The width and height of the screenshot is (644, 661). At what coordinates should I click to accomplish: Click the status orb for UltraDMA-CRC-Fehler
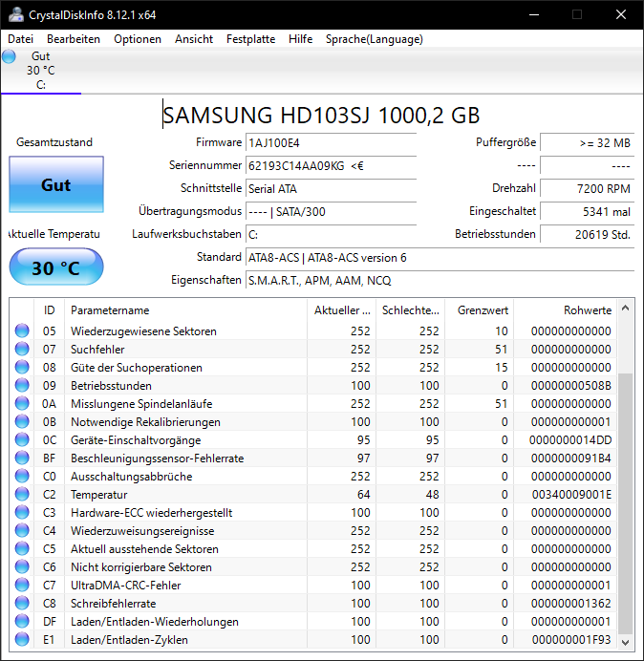(x=22, y=585)
